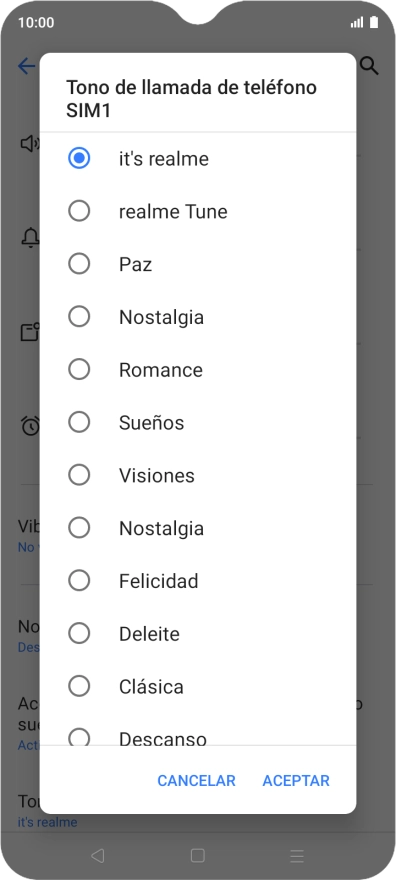The height and width of the screenshot is (880, 396).
Task: Choose the Visiones ringtone
Action: point(197,475)
